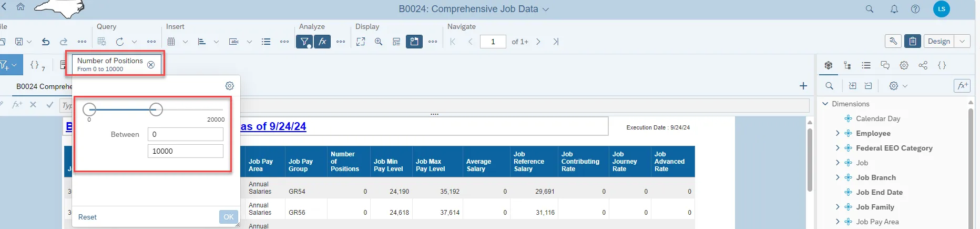Click the right slider handle at 10000
The image size is (980, 229).
pyautogui.click(x=156, y=109)
